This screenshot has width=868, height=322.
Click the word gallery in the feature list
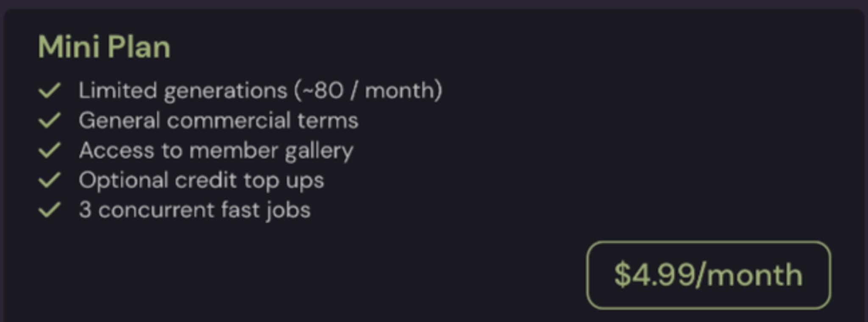(319, 152)
